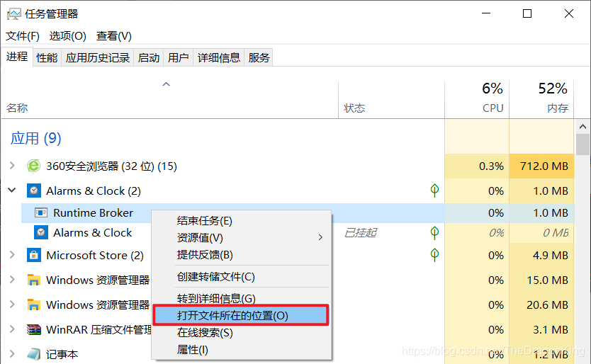
Task: Select 转到详细信息(G) menu entry
Action: [242, 297]
